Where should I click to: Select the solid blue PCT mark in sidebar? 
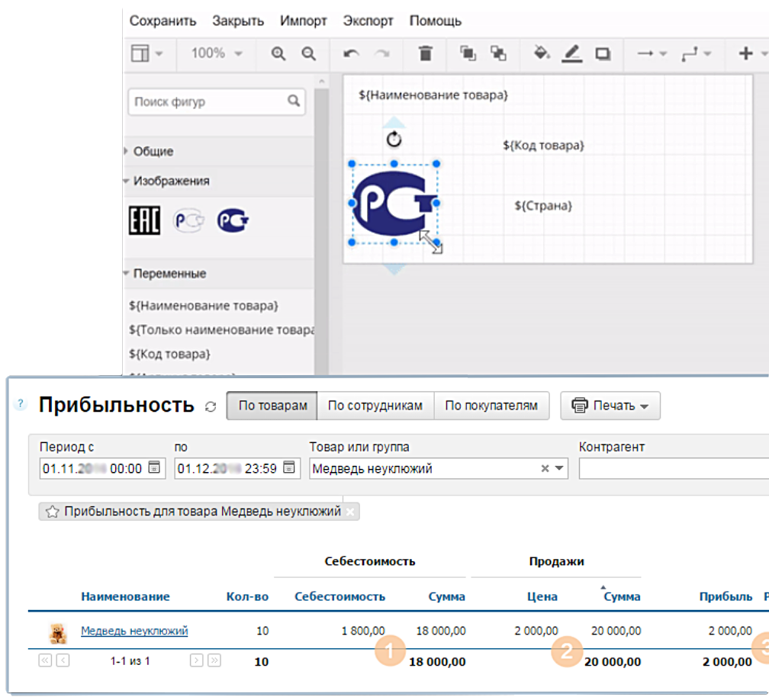click(x=233, y=220)
